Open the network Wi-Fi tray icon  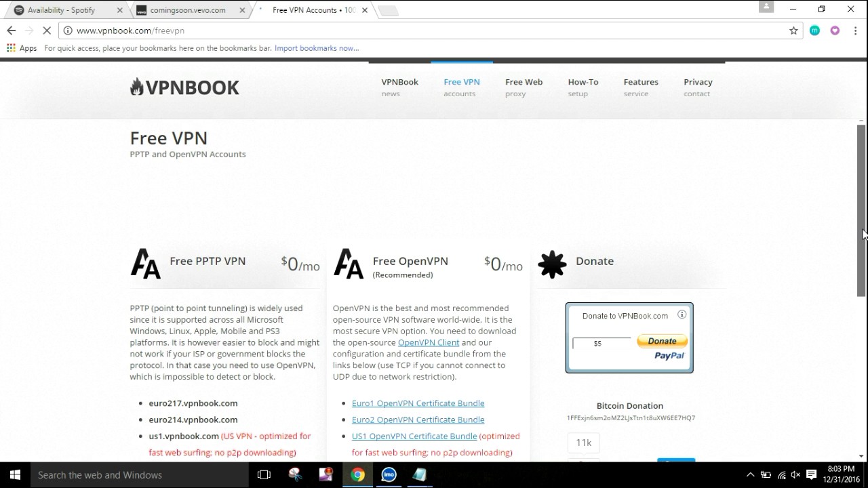(781, 475)
